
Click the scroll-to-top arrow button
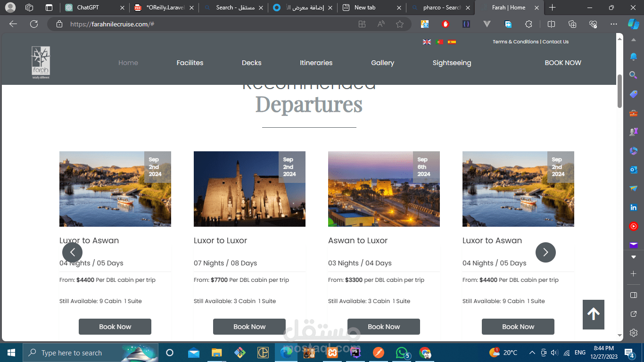point(594,314)
